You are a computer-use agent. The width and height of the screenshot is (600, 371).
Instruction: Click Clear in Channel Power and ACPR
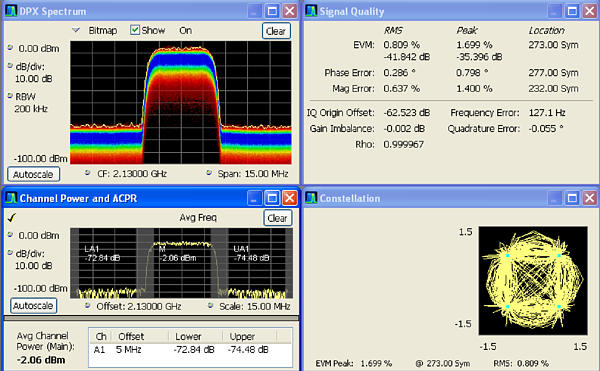point(277,218)
